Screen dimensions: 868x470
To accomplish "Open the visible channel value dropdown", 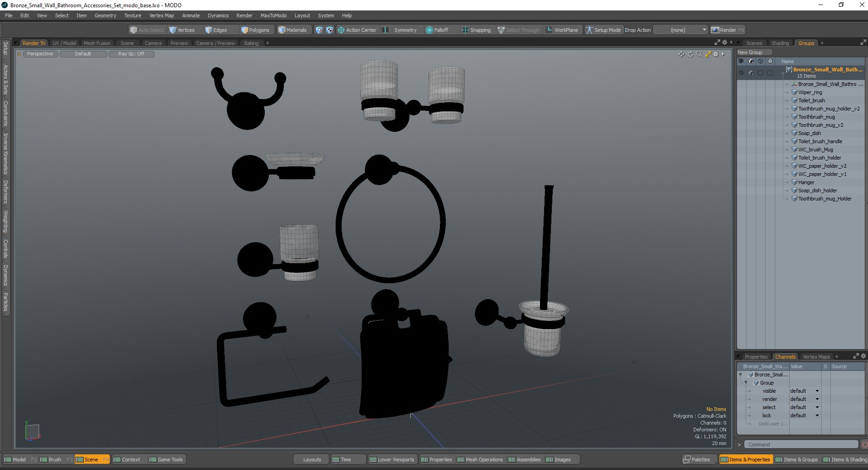I will [804, 391].
